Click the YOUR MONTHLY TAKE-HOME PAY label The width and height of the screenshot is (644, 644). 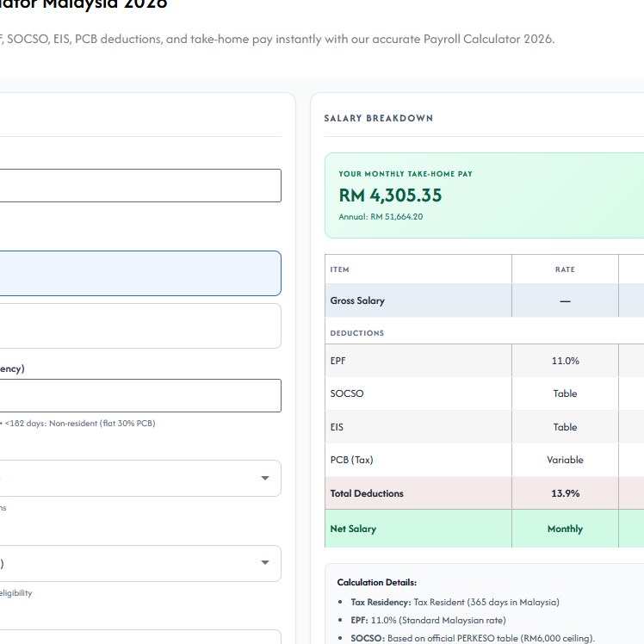[406, 174]
